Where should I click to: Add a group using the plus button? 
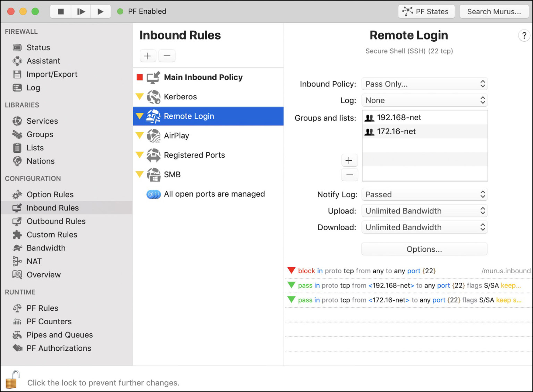point(349,160)
